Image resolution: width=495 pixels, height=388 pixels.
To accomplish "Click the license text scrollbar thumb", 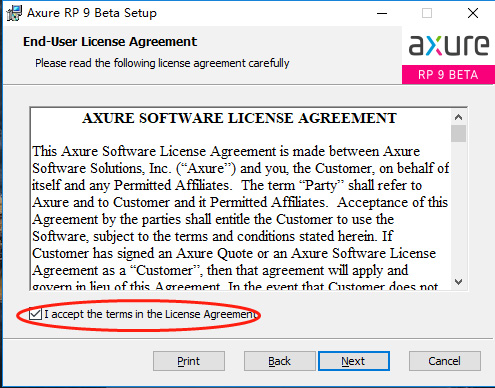I will 459,133.
